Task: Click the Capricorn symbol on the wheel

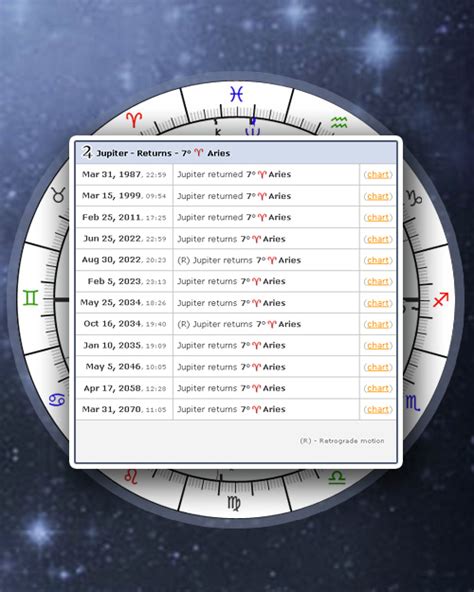Action: pyautogui.click(x=414, y=197)
